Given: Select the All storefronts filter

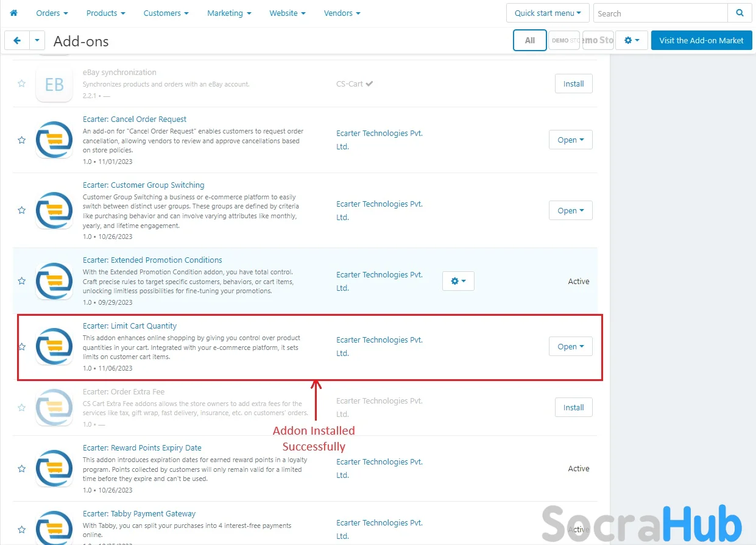Looking at the screenshot, I should pyautogui.click(x=530, y=40).
